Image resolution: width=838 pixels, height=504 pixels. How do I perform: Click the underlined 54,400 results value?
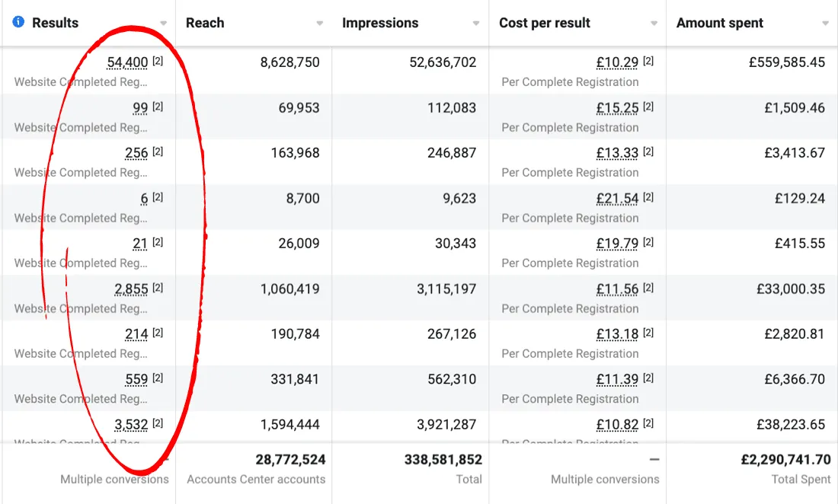pos(127,62)
